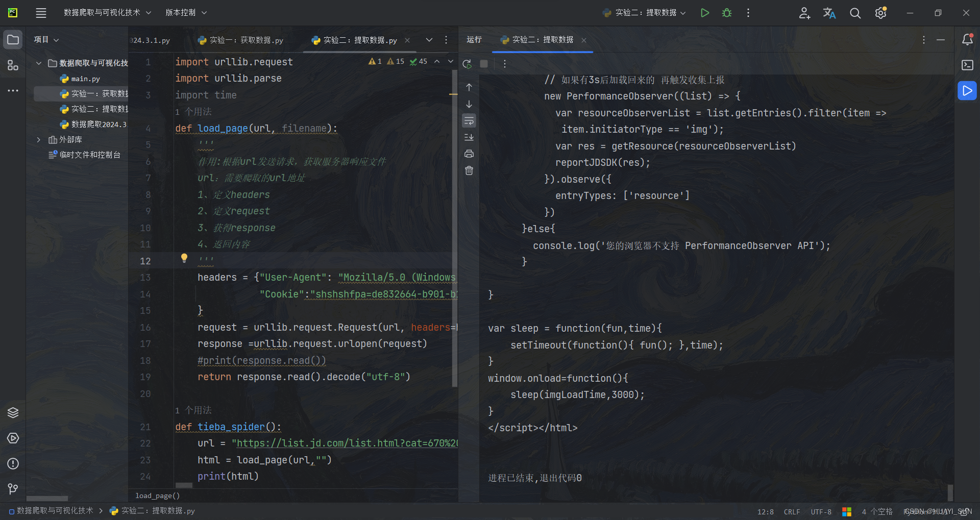Clear all console output with trash icon
This screenshot has height=520, width=980.
click(x=469, y=170)
